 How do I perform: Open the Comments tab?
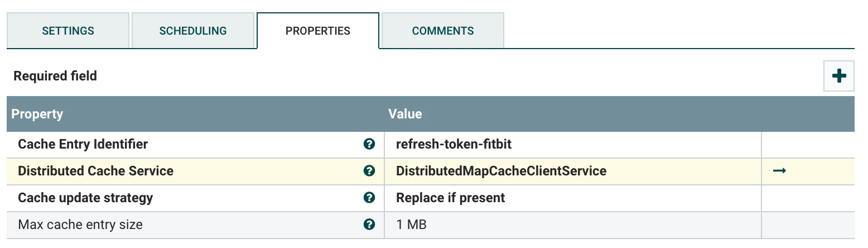443,31
